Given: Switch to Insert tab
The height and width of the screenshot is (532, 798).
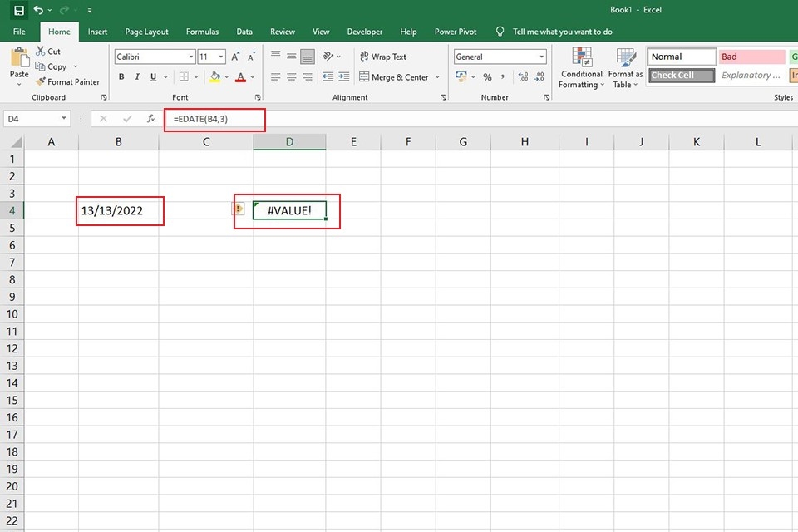Looking at the screenshot, I should pyautogui.click(x=97, y=32).
